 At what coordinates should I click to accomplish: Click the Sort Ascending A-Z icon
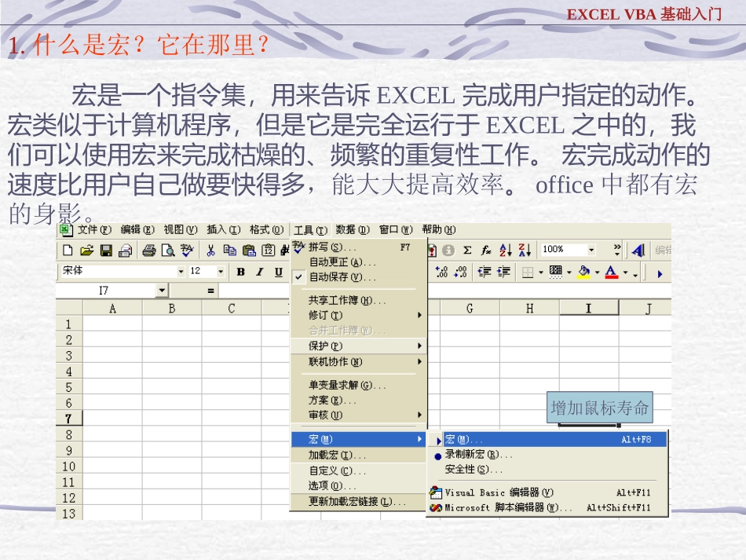point(505,250)
